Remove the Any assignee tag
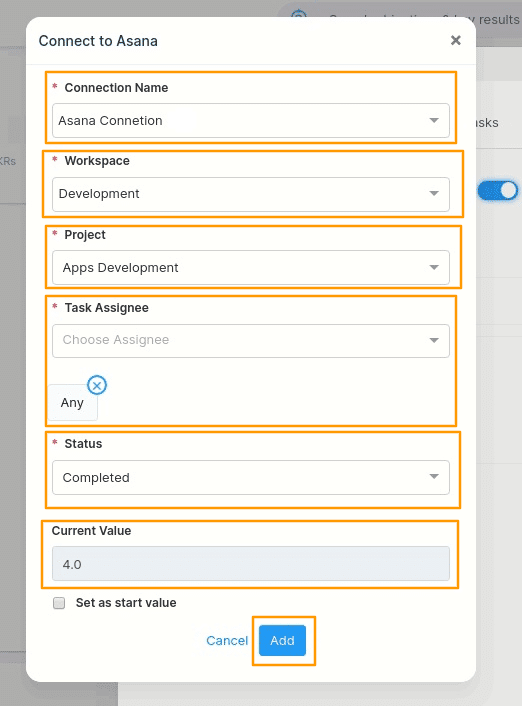This screenshot has width=522, height=706. pos(97,385)
